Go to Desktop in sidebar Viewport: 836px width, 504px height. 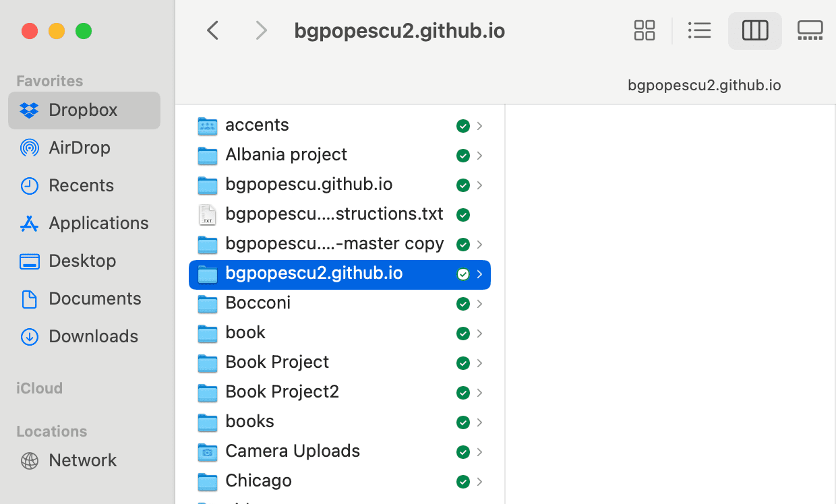82,261
